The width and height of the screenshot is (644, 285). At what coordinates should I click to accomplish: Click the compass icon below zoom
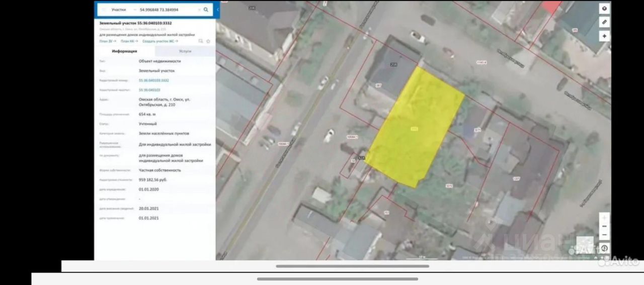click(x=604, y=248)
